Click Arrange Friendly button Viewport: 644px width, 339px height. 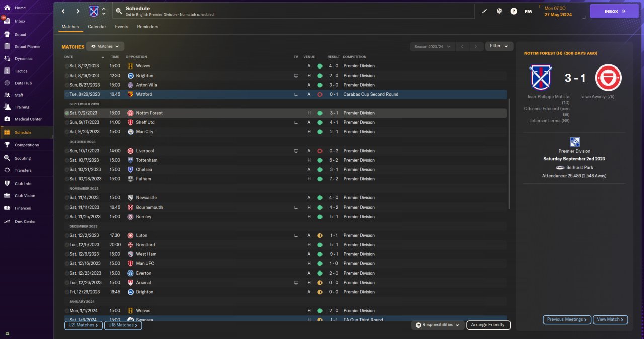tap(489, 325)
